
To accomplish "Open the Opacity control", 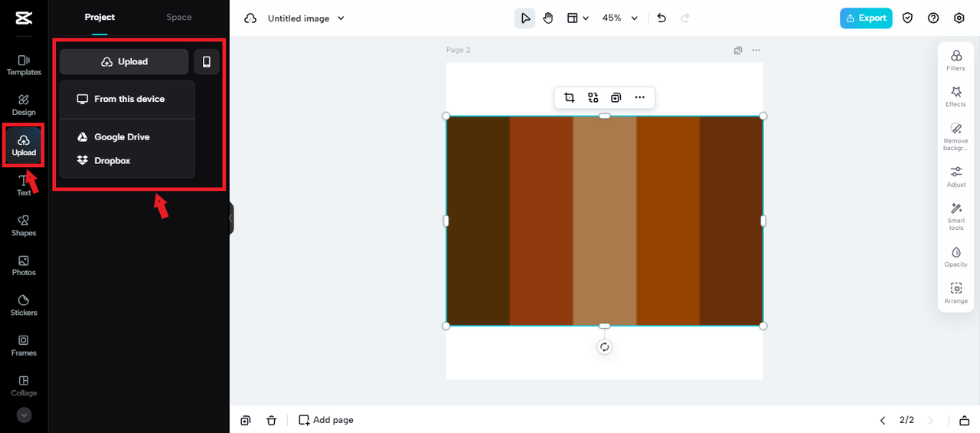I will tap(955, 257).
